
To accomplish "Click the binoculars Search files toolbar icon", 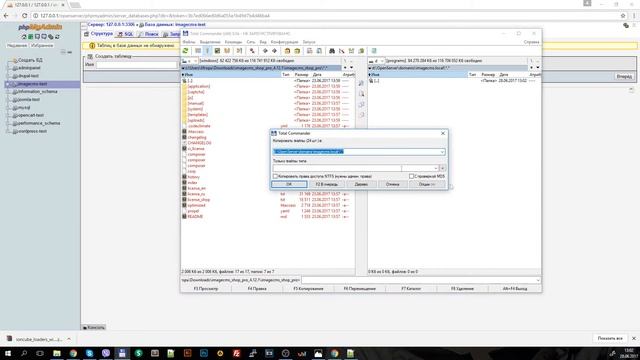I will click(x=332, y=51).
